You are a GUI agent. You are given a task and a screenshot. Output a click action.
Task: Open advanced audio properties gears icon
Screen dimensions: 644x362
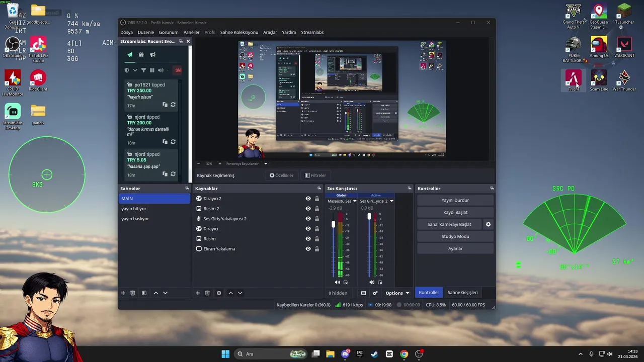pyautogui.click(x=375, y=293)
